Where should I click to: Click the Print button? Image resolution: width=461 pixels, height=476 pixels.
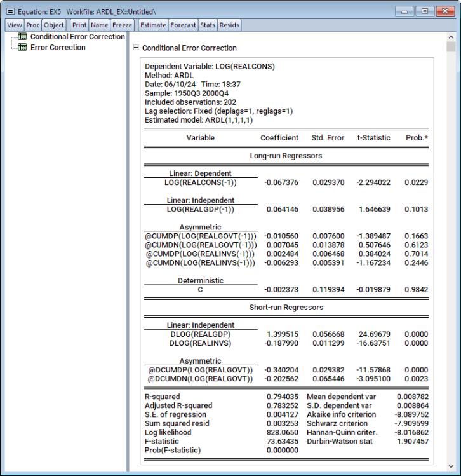[79, 25]
